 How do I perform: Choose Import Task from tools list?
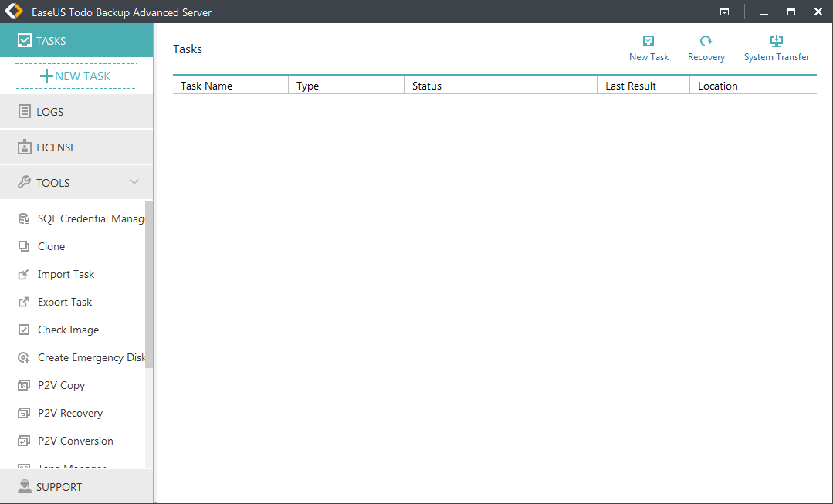point(66,275)
